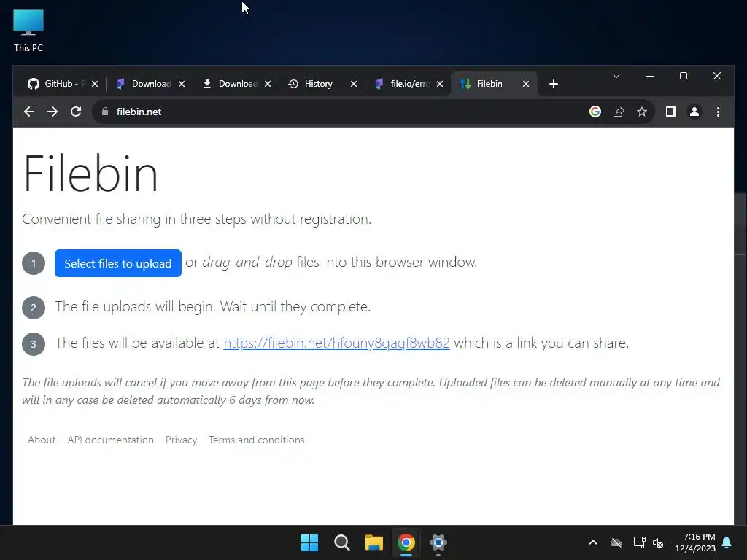The height and width of the screenshot is (560, 747).
Task: Open API documentation link
Action: point(111,440)
